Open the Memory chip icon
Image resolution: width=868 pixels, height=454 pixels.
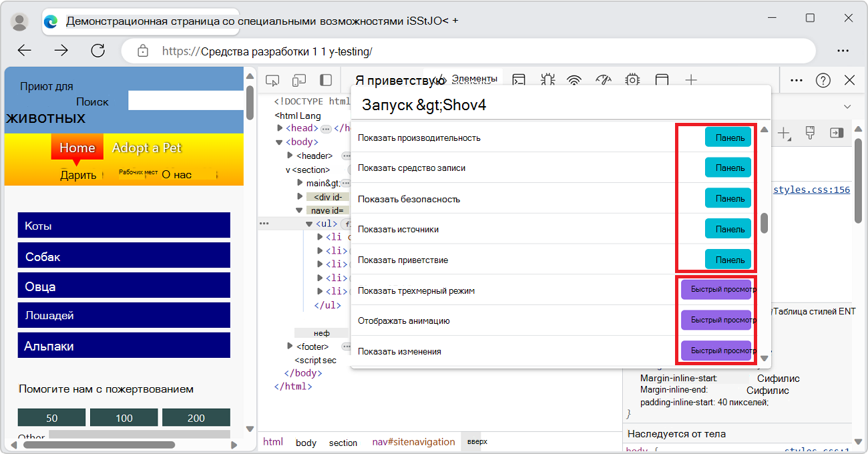coord(632,80)
